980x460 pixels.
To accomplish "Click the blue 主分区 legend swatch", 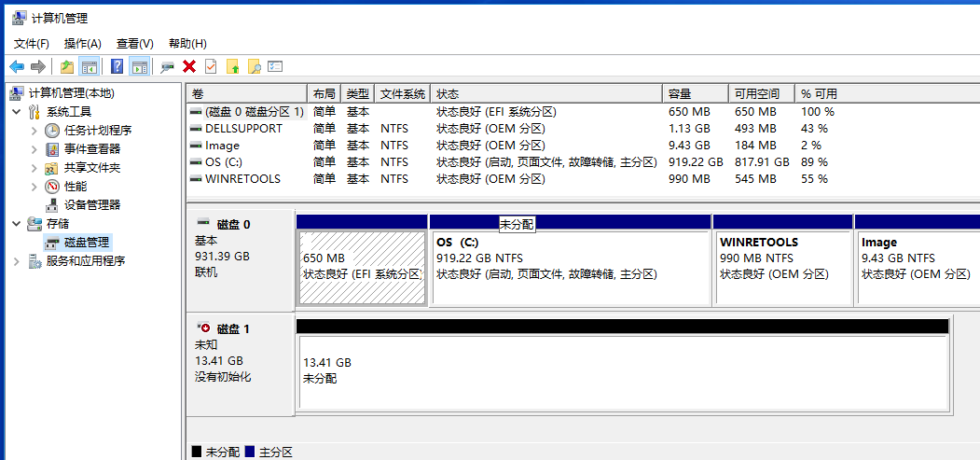I will pyautogui.click(x=250, y=452).
